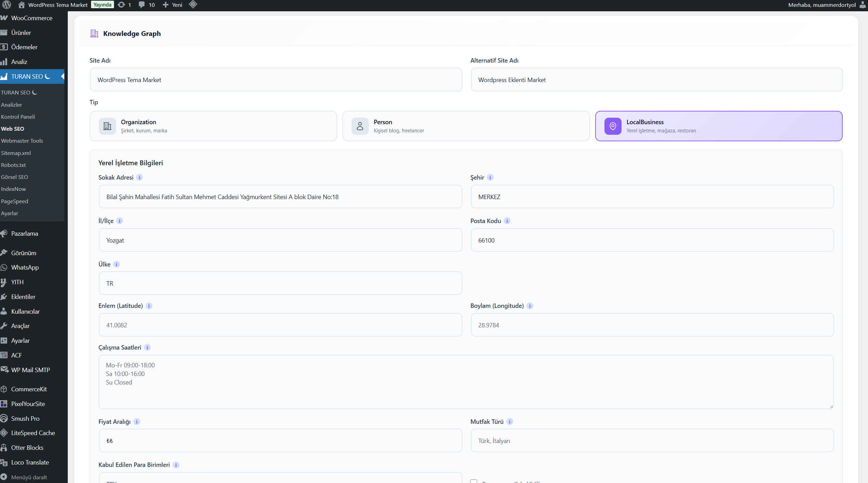This screenshot has width=868, height=483.
Task: Click the updates refresh icon
Action: (x=122, y=5)
